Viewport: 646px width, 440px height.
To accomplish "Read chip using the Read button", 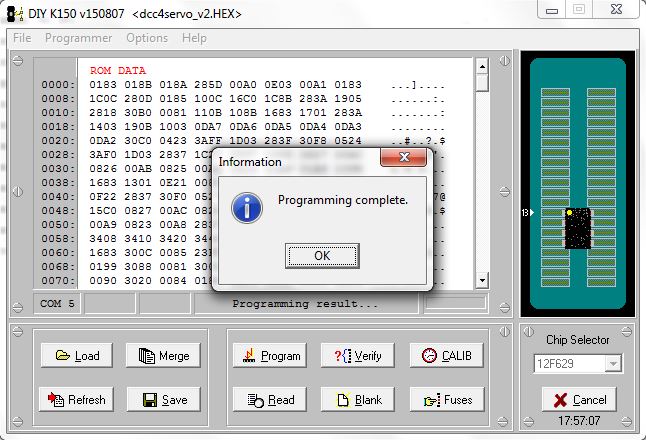I will pos(269,400).
